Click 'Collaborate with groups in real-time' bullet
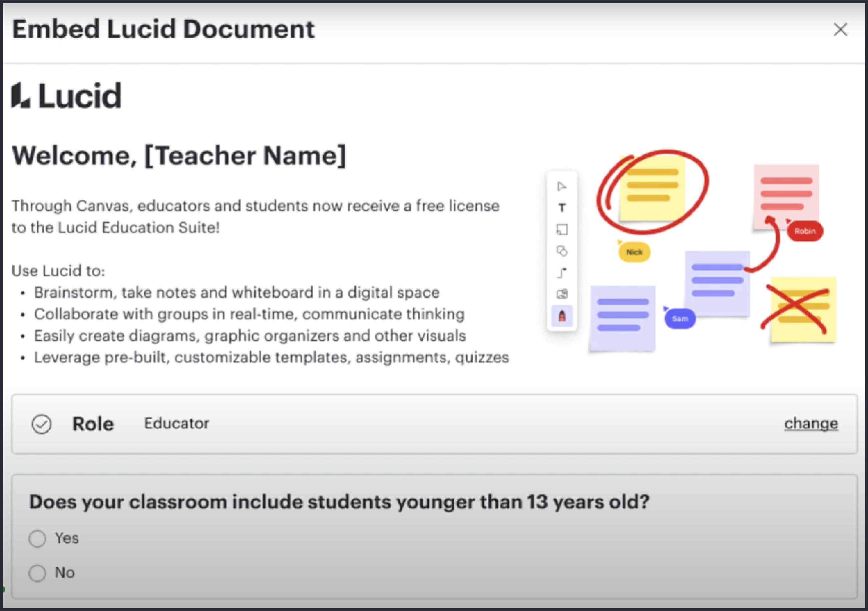Viewport: 868px width, 611px height. pos(250,314)
